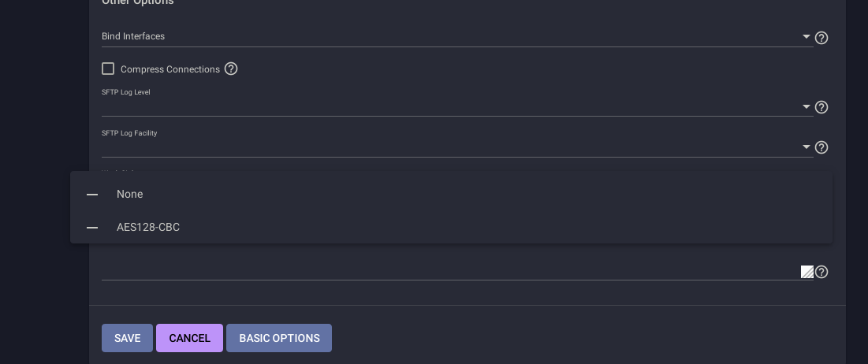Open help tooltip for Bind Interfaces
The height and width of the screenshot is (364, 868).
pyautogui.click(x=821, y=37)
